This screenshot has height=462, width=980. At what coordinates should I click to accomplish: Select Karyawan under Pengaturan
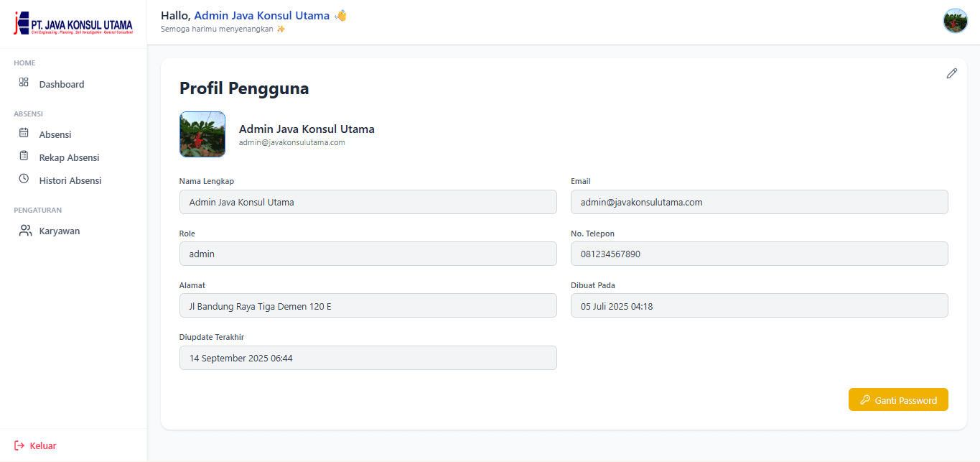pyautogui.click(x=60, y=231)
